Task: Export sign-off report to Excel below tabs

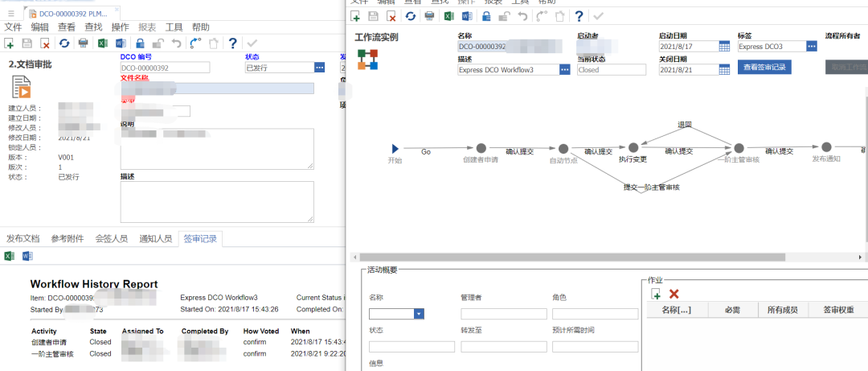Action: point(9,256)
